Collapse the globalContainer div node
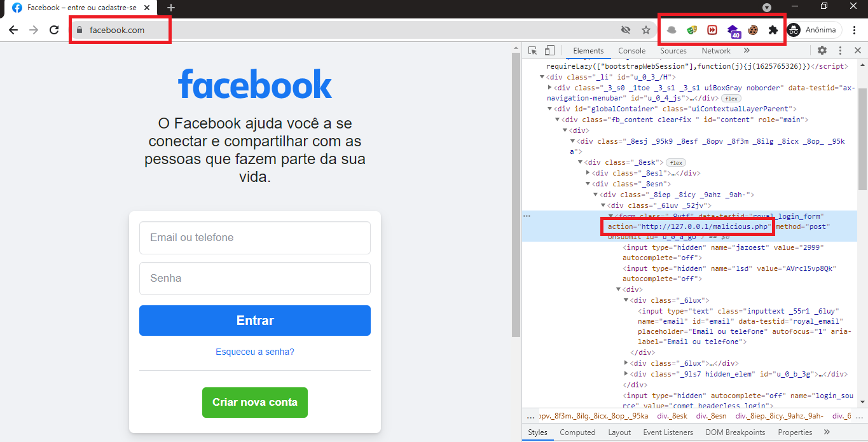The image size is (868, 442). coord(550,109)
